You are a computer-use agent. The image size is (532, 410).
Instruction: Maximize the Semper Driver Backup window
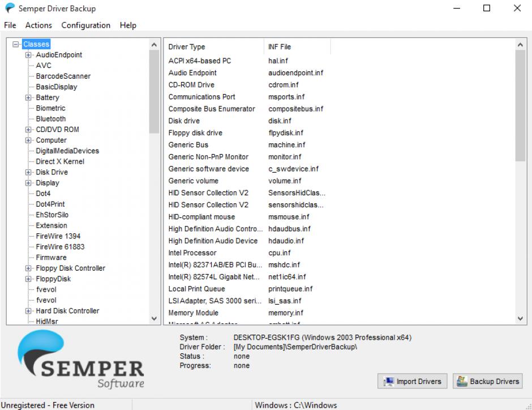pyautogui.click(x=487, y=8)
